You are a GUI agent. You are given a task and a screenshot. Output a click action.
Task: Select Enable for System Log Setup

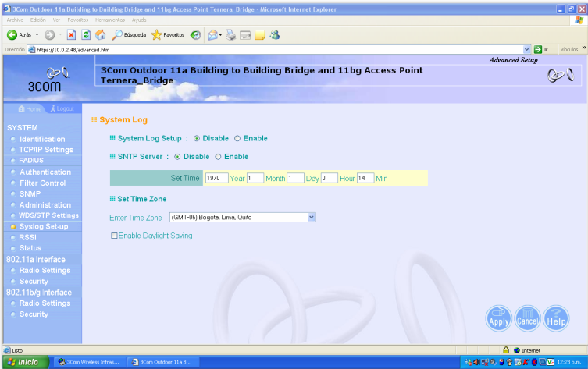click(x=237, y=138)
